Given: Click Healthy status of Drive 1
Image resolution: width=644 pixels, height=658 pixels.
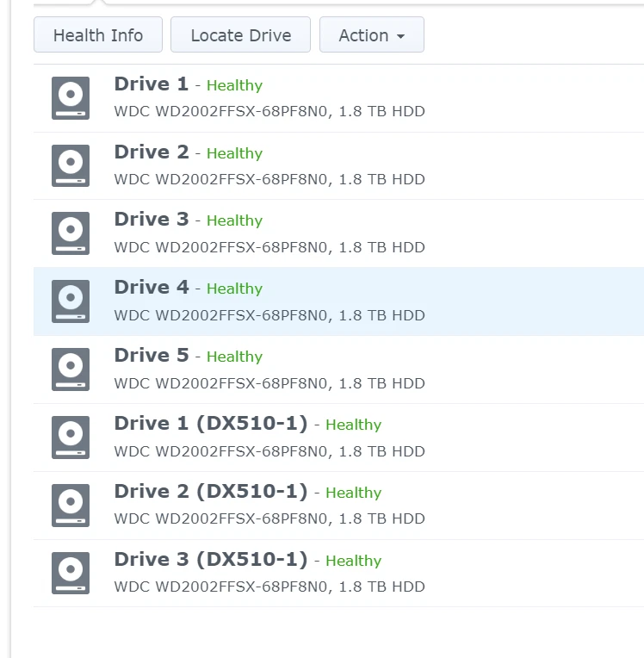Looking at the screenshot, I should (234, 85).
